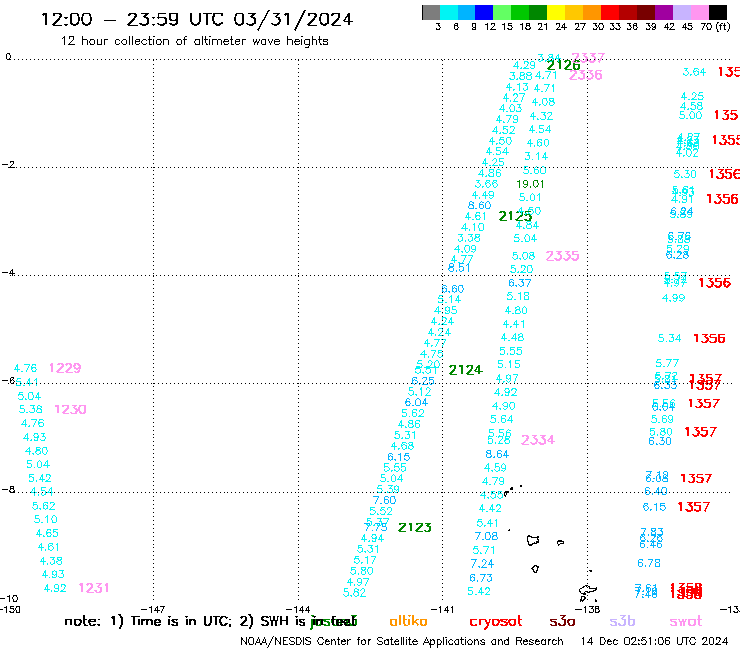
Task: Click the date range title 12:00 – 23:59 UTC
Action: [197, 19]
